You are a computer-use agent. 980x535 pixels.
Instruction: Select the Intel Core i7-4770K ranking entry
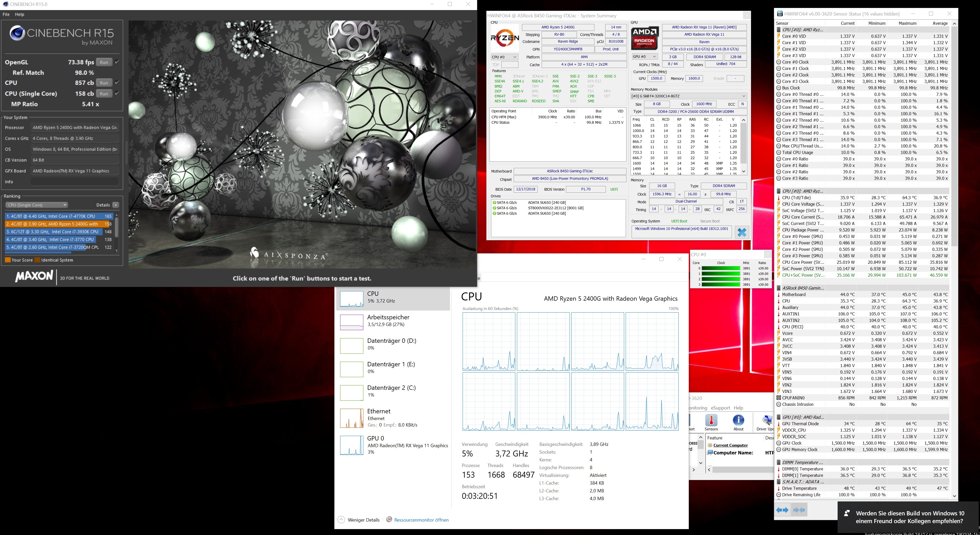[x=59, y=216]
